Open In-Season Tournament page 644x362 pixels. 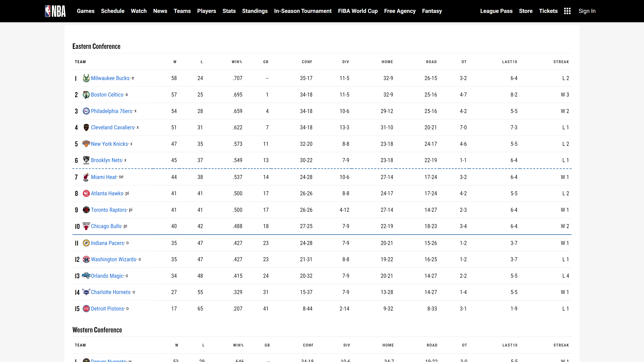coord(303,11)
